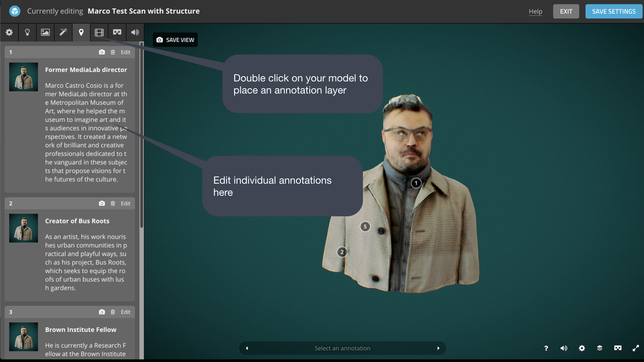Click annotation marker 5 on the jacket
This screenshot has width=644, height=362.
click(x=365, y=227)
